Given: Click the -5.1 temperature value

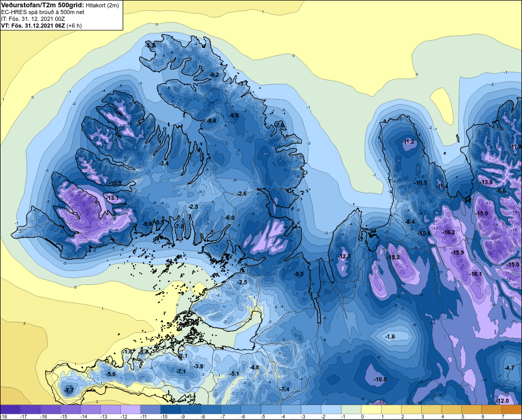Looking at the screenshot, I should click(x=235, y=374).
